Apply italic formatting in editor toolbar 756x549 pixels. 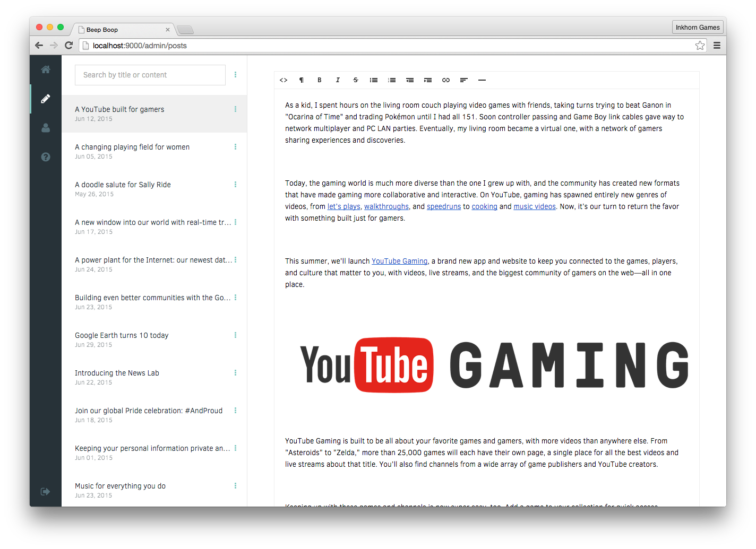click(338, 80)
